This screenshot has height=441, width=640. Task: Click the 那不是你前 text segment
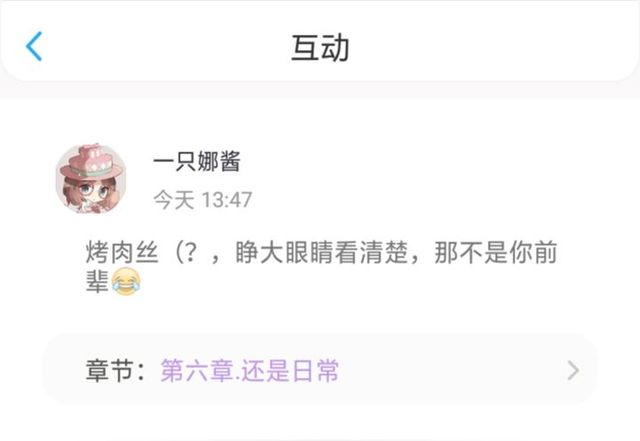click(496, 252)
